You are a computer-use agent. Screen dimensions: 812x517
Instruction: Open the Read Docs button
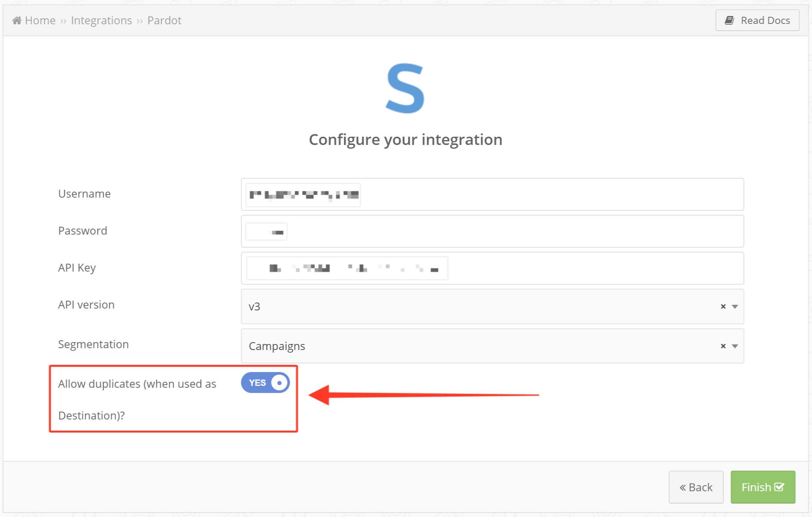coord(757,20)
